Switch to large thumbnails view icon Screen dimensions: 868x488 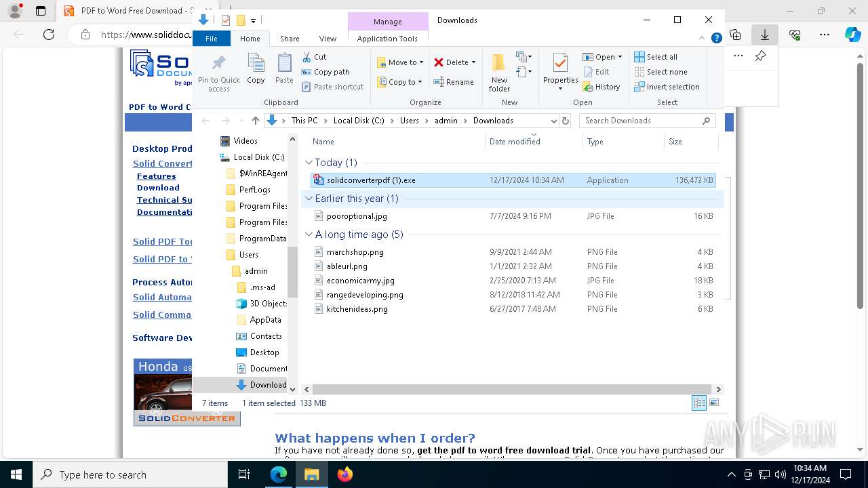click(714, 403)
